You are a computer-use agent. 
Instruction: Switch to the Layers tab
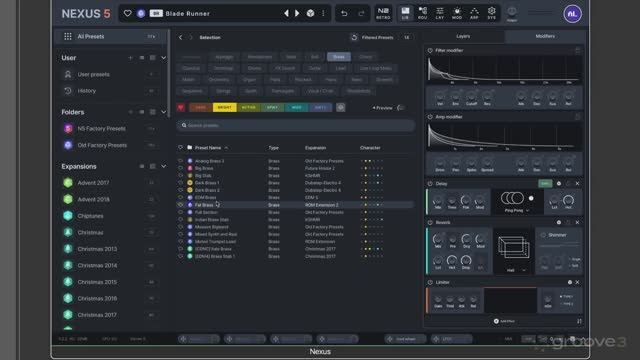point(463,36)
